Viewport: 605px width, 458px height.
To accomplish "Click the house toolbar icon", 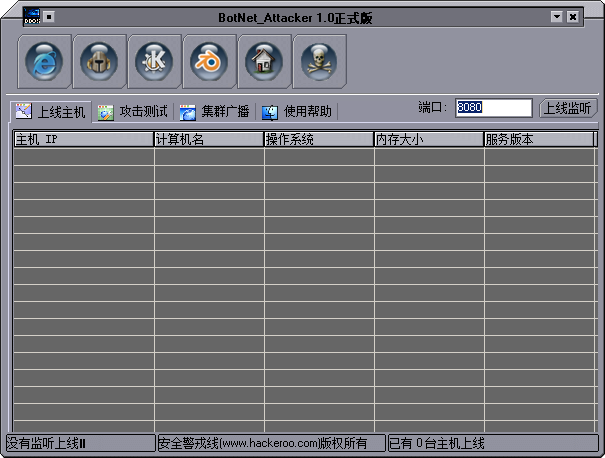I will (265, 61).
